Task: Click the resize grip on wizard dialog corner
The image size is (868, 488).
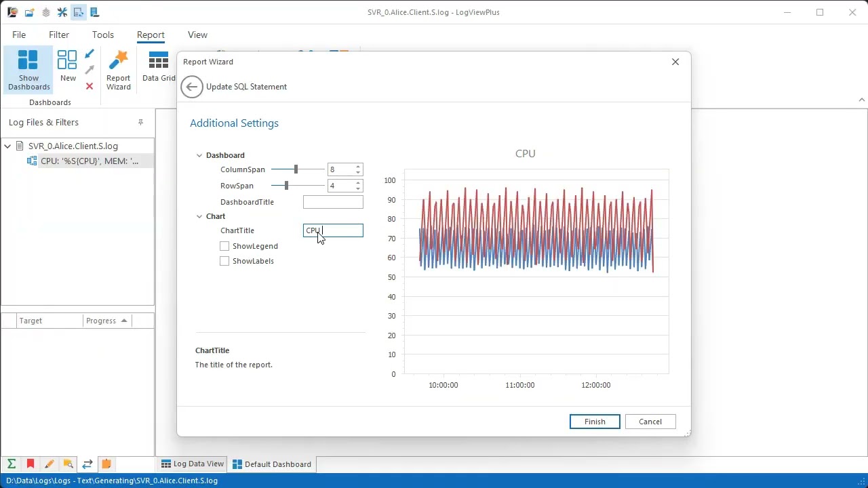Action: click(687, 432)
